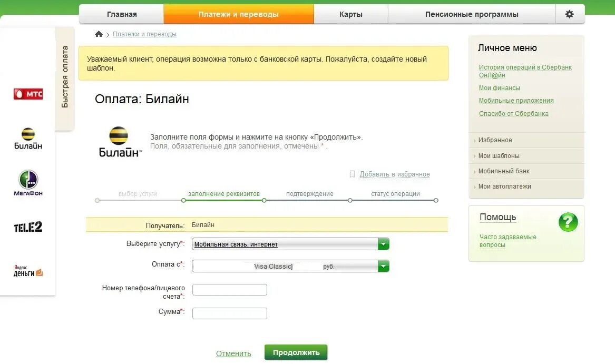Switch to the Карты tab
The width and height of the screenshot is (615, 364).
tap(350, 14)
